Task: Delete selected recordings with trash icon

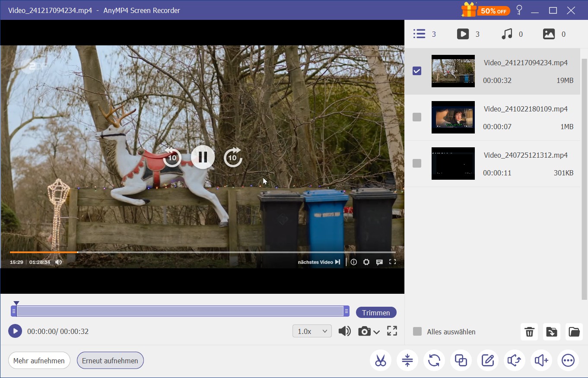Action: pos(529,332)
